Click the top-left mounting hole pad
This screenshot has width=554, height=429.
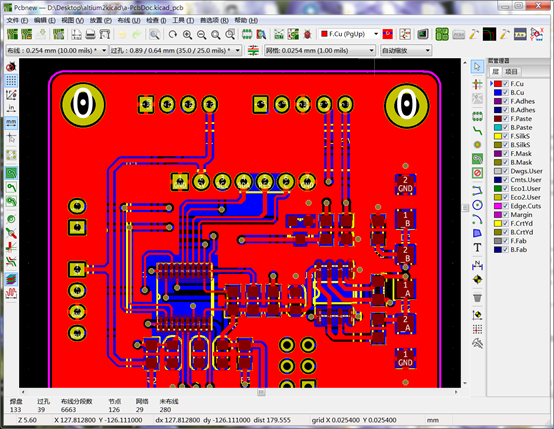pyautogui.click(x=83, y=105)
